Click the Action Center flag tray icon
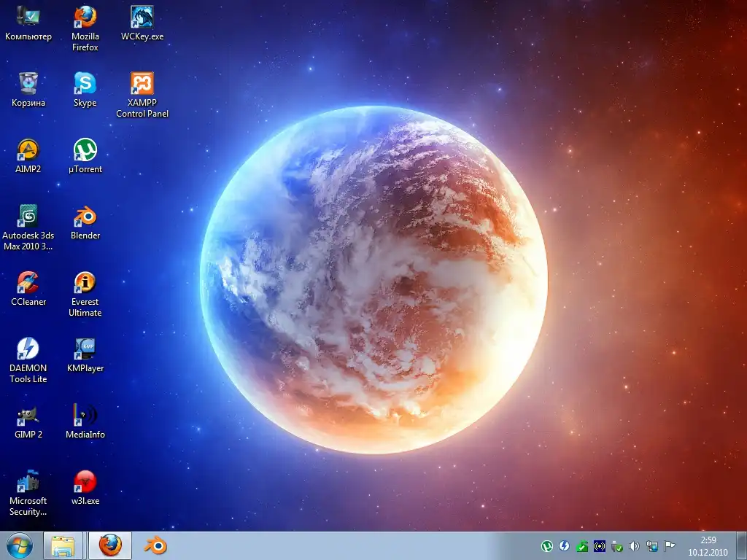Image resolution: width=747 pixels, height=560 pixels. click(669, 545)
